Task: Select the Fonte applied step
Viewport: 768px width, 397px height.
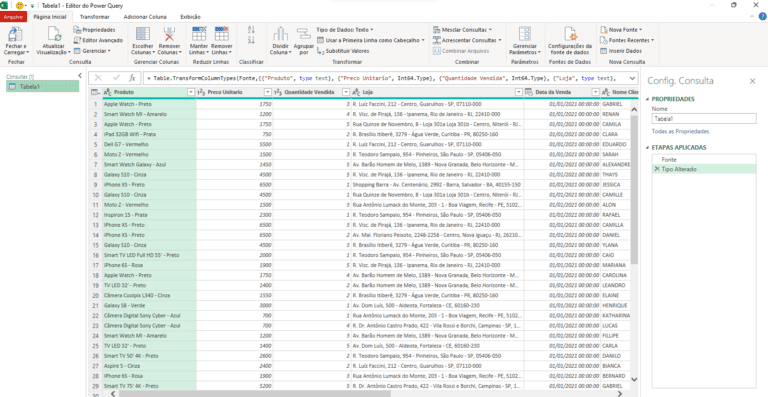Action: point(704,160)
